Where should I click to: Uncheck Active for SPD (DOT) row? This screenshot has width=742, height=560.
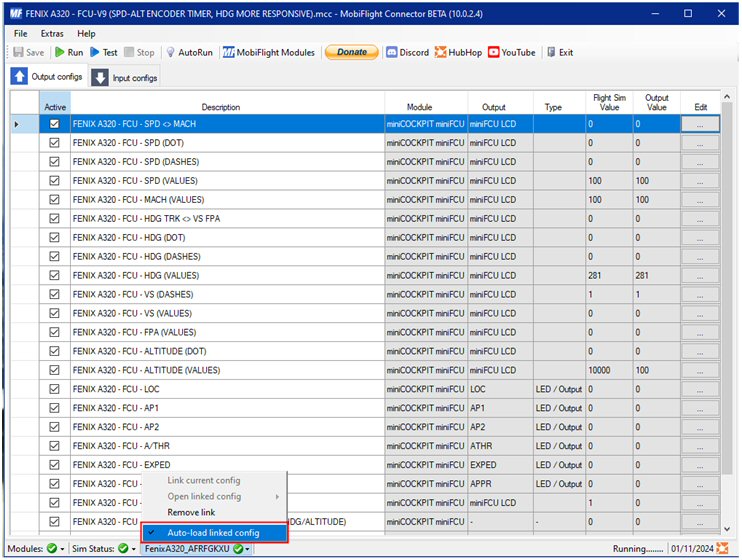point(54,142)
